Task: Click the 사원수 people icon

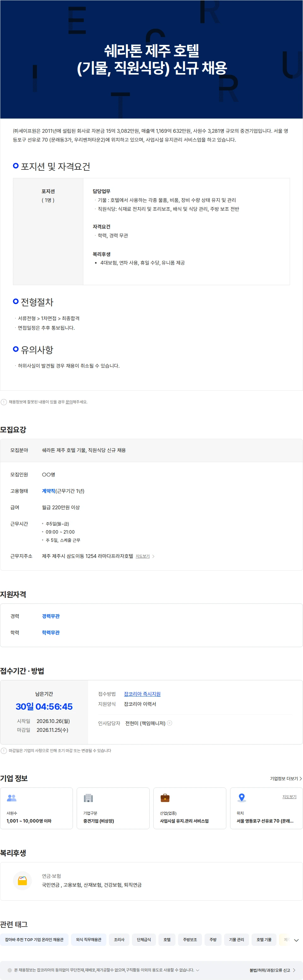Action: tap(12, 798)
